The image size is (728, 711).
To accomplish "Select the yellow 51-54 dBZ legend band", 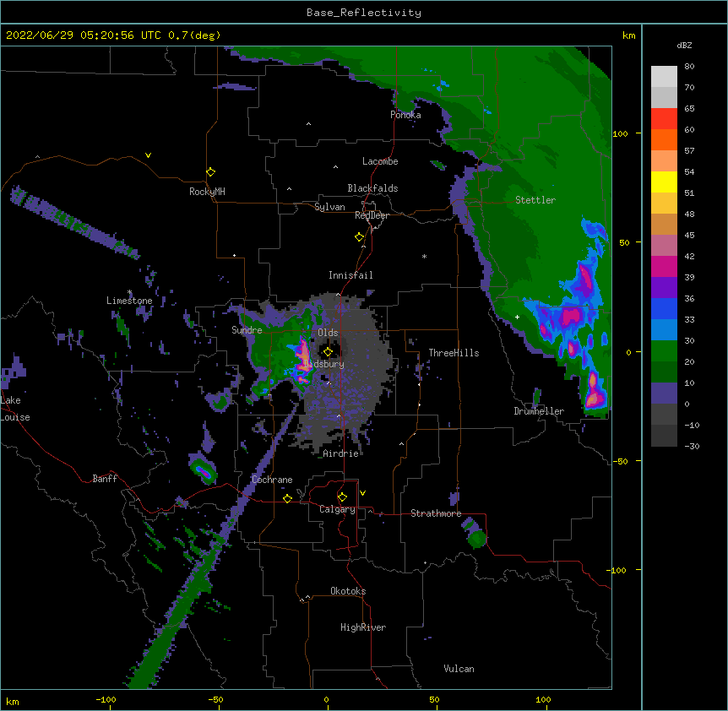I will coord(664,182).
